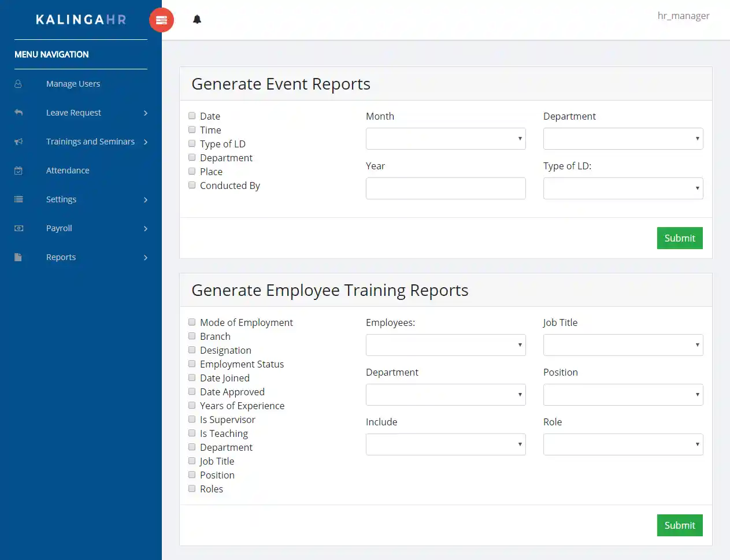Click the Reports document icon
Screen dimensions: 730x560
(18, 257)
